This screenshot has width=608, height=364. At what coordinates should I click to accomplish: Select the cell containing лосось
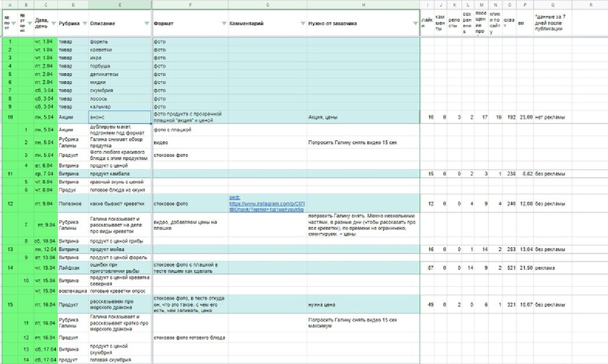click(120, 99)
